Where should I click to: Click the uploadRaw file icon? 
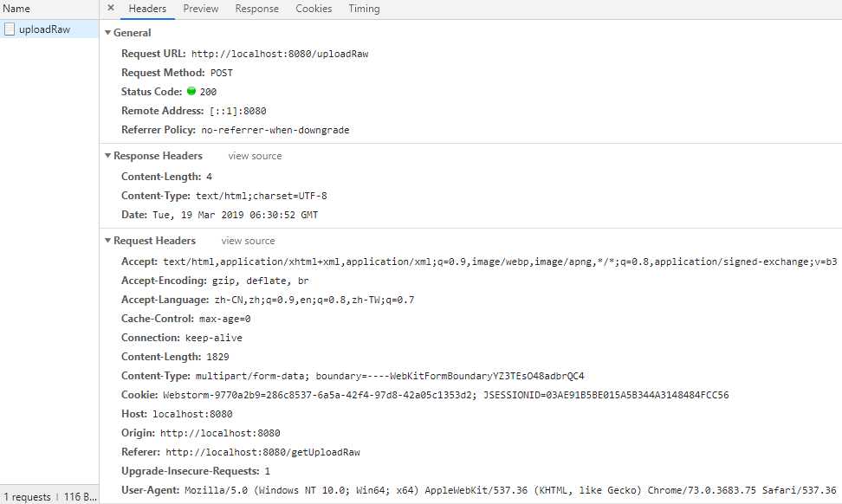10,29
